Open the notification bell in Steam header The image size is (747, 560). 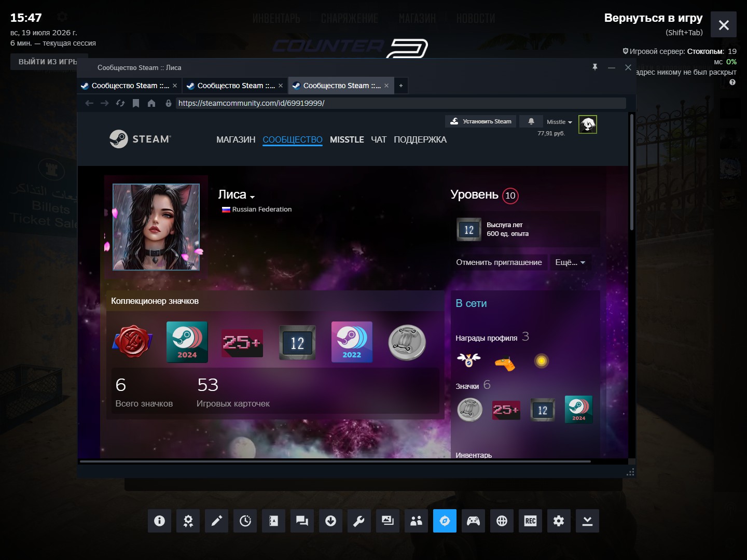[x=531, y=121]
